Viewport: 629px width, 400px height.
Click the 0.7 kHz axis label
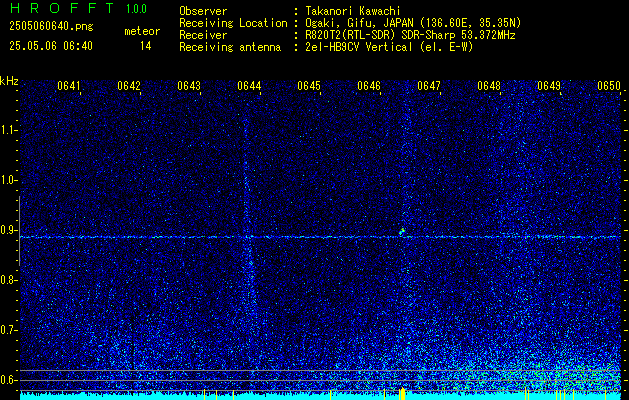(x=8, y=330)
